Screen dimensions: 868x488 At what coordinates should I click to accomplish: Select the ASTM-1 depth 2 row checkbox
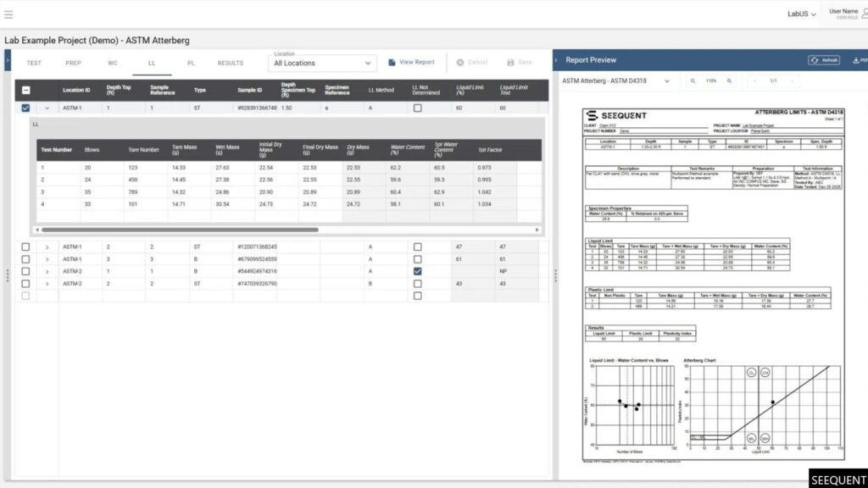click(25, 247)
